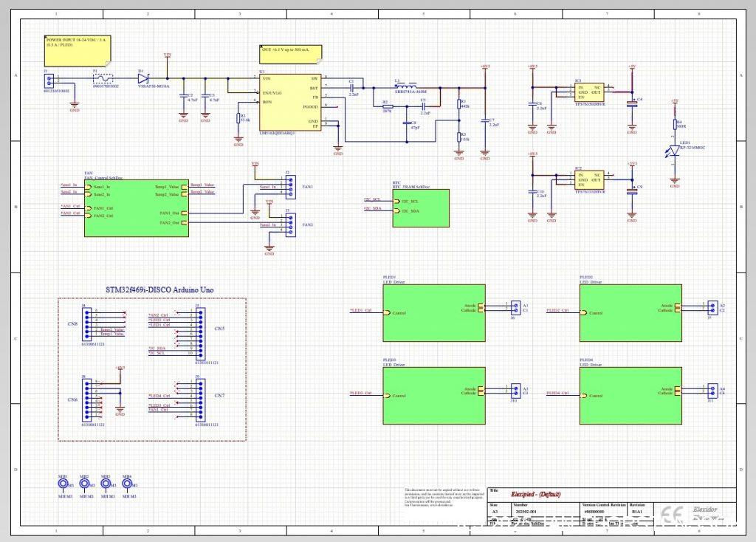Click the CN5 label text
Viewport: 756px width, 542px height.
(x=219, y=329)
